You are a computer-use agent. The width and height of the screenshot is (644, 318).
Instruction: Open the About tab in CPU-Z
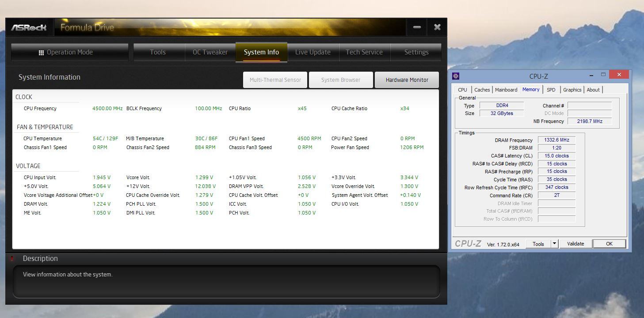point(593,90)
